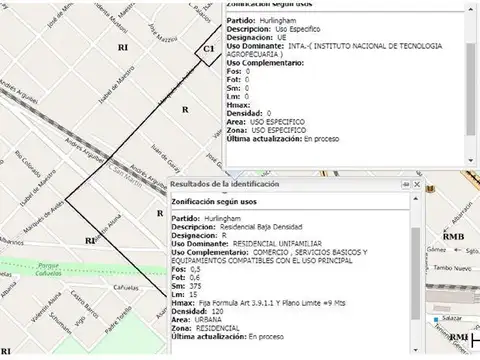
Task: Click the RMB zone label
Action: tap(453, 237)
